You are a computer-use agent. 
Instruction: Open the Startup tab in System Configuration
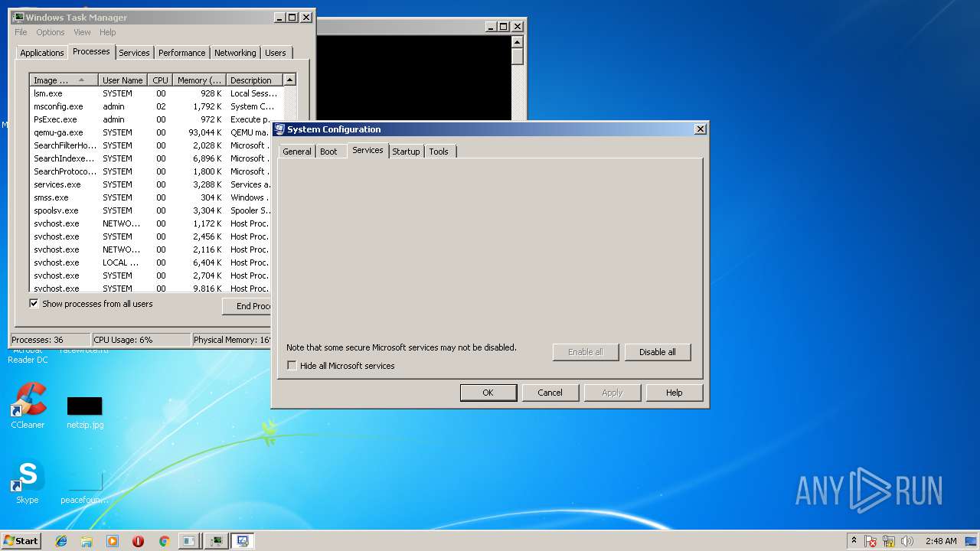pyautogui.click(x=406, y=152)
